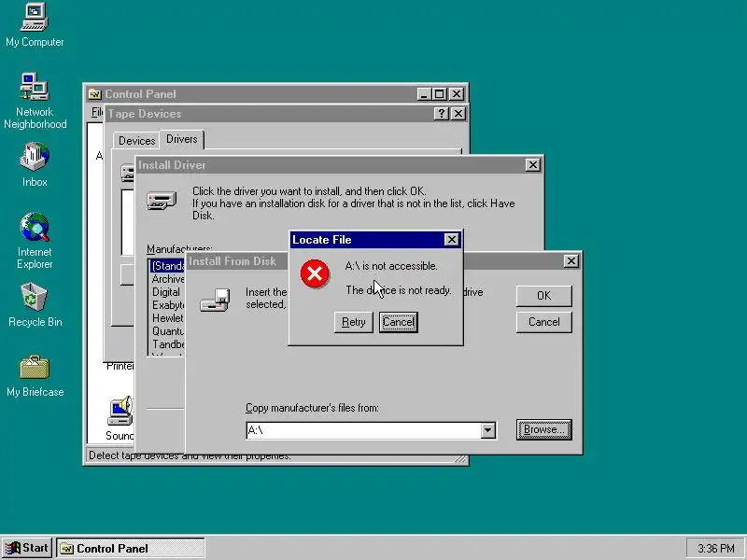Click the tape drive icon in Install Driver
This screenshot has width=747, height=560.
tap(162, 200)
